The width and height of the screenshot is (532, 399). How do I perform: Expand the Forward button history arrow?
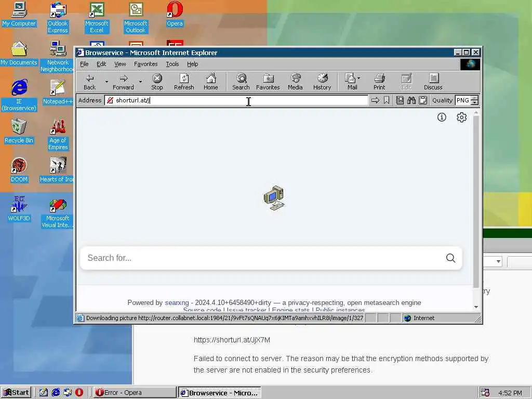(140, 82)
